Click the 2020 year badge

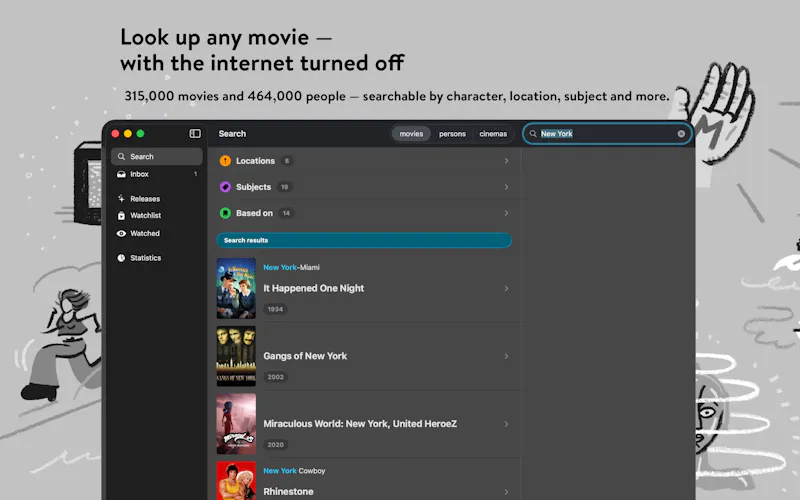(x=276, y=445)
